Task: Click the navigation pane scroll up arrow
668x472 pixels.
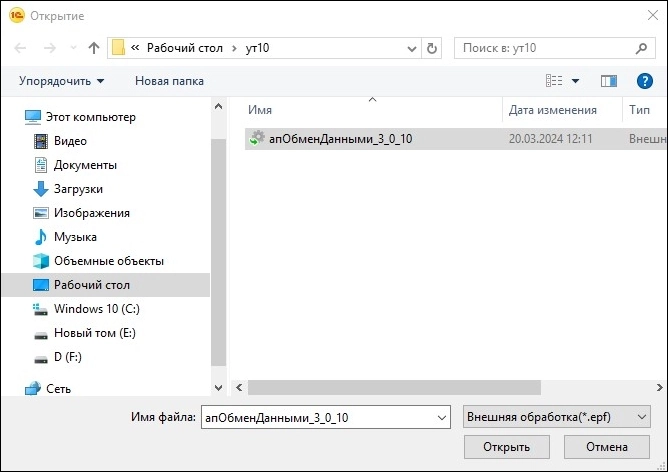Action: [219, 106]
